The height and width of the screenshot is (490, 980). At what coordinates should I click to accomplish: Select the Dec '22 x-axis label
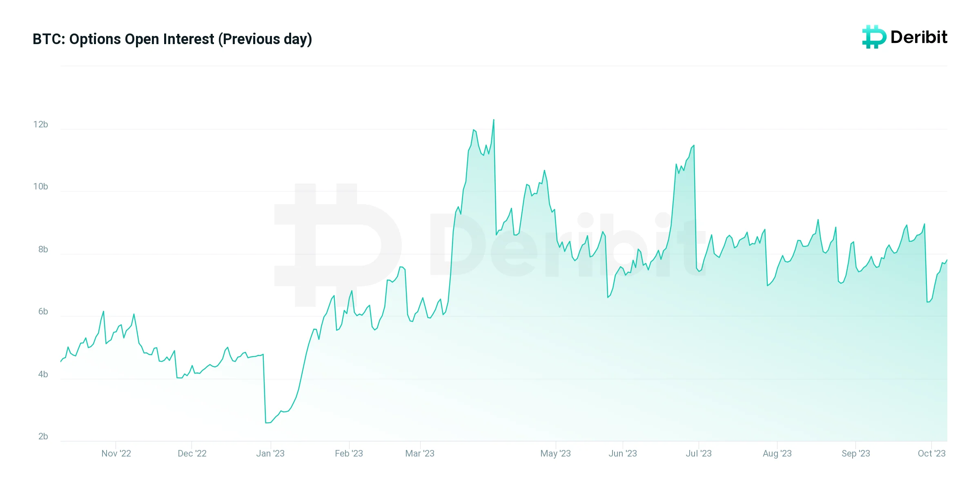192,453
